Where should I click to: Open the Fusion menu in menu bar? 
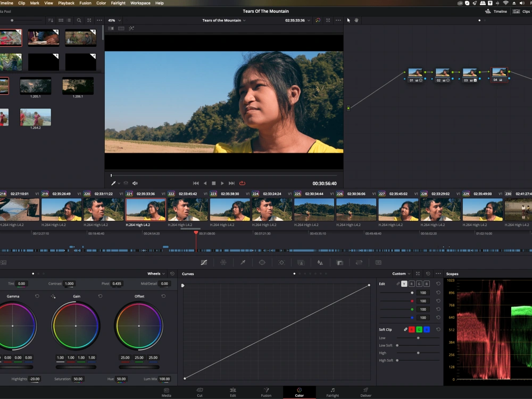tap(85, 3)
